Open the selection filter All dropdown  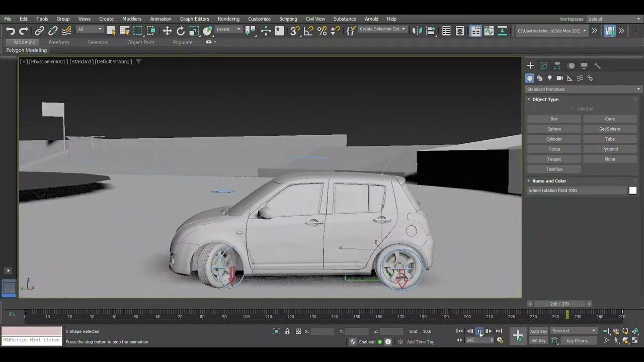pos(89,29)
